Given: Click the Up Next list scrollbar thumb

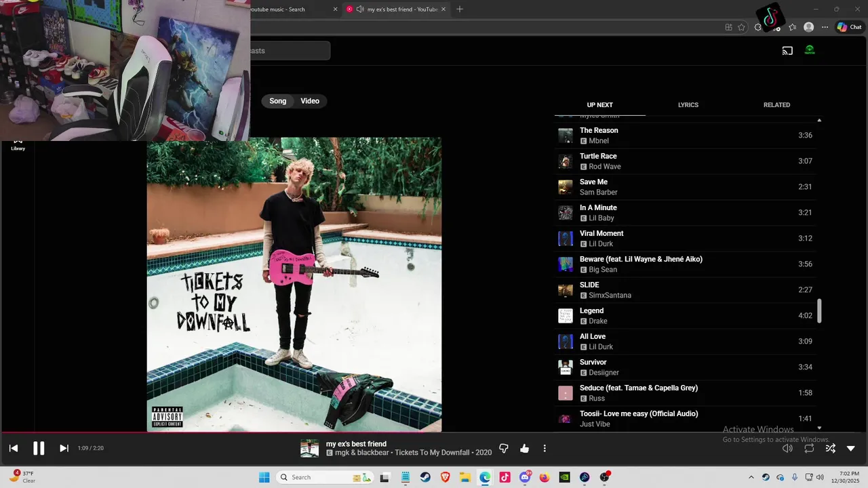Looking at the screenshot, I should point(819,311).
